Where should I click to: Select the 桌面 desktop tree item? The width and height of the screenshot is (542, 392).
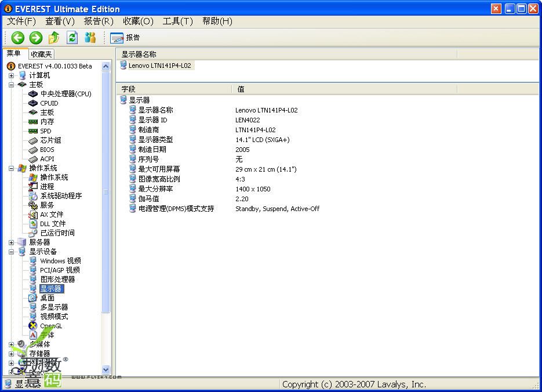47,298
